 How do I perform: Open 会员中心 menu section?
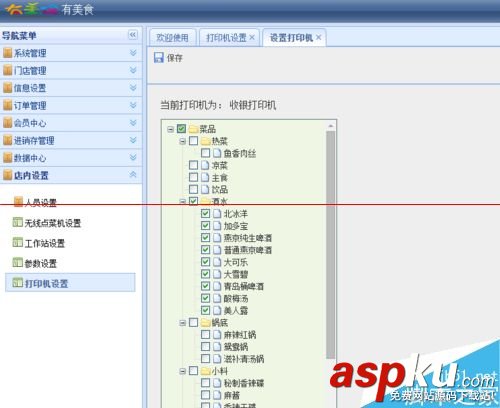pos(71,123)
